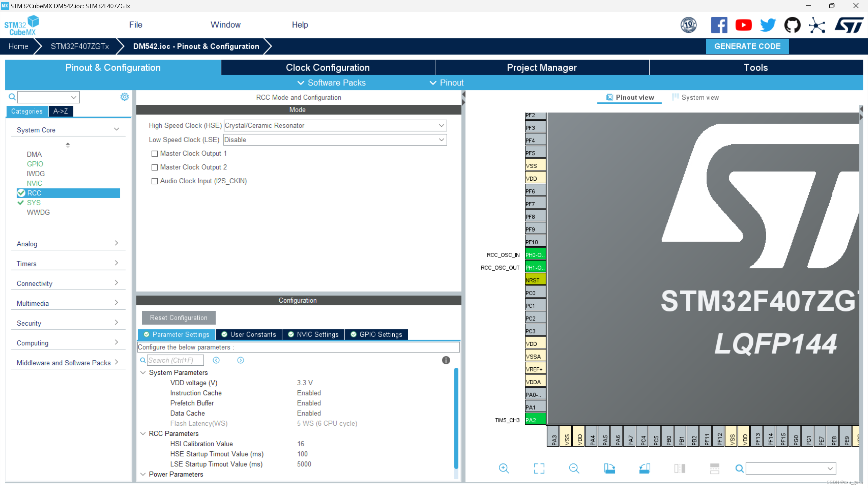Select SYS in System Core list
The image size is (868, 488).
coord(34,203)
